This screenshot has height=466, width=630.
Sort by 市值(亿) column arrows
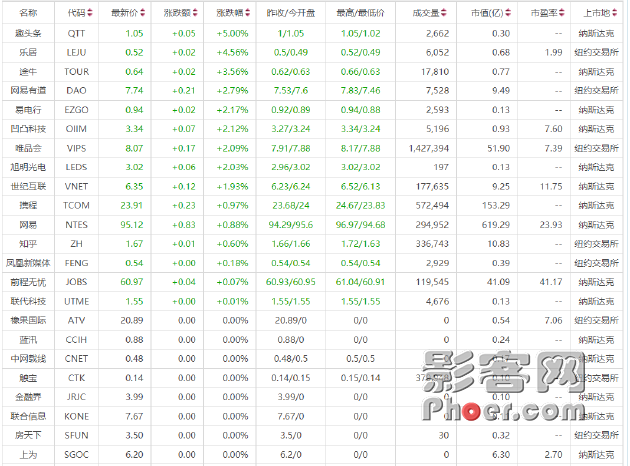pyautogui.click(x=508, y=13)
